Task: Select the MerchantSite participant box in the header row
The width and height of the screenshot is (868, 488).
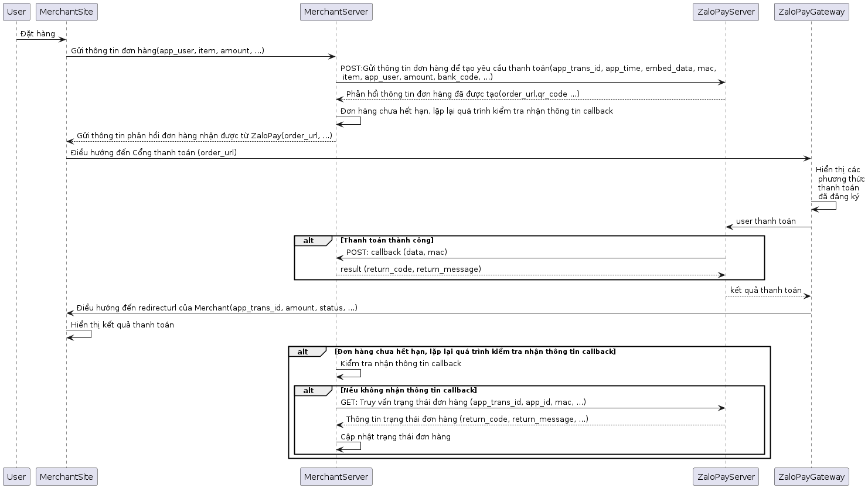Action: pyautogui.click(x=66, y=12)
